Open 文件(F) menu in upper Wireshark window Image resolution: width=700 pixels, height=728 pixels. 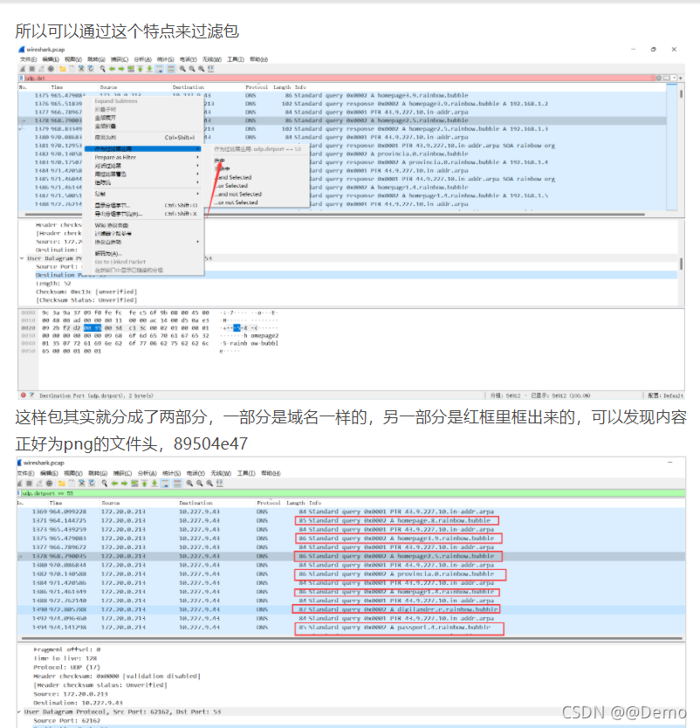tap(28, 59)
